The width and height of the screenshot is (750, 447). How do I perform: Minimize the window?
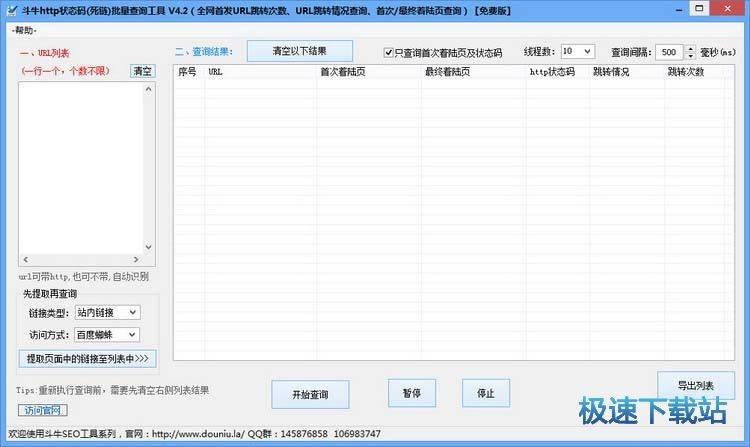click(679, 9)
